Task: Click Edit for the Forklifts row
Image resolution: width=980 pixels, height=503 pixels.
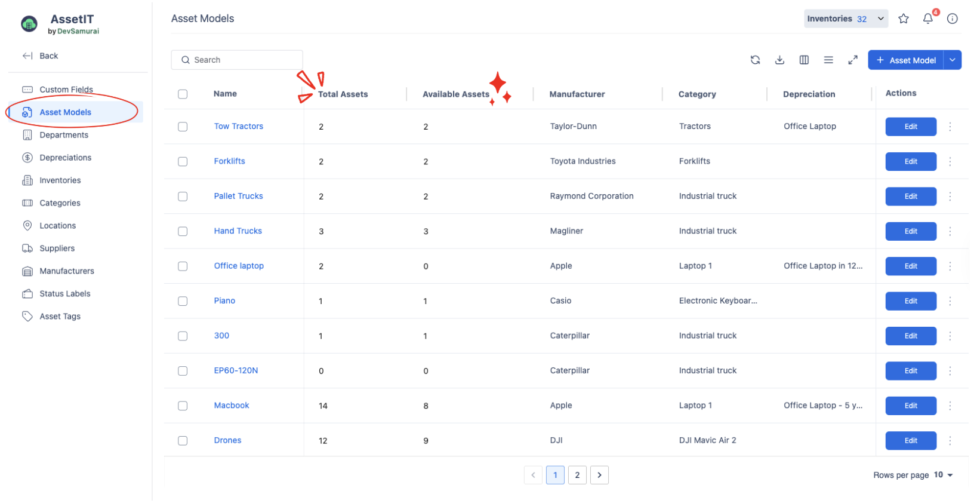Action: click(910, 161)
